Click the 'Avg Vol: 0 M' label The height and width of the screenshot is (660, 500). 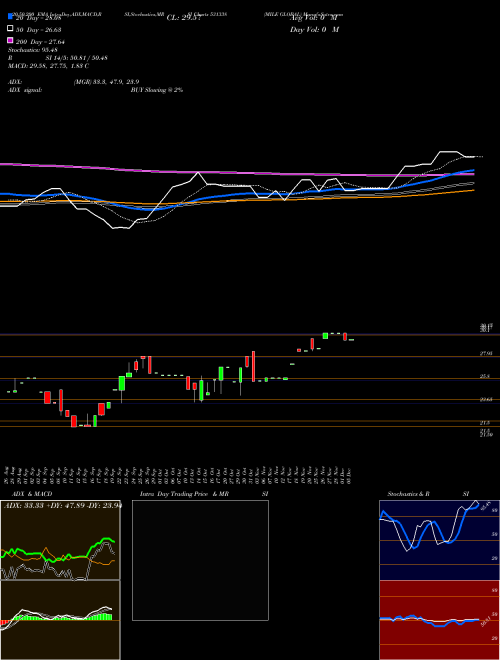click(314, 18)
